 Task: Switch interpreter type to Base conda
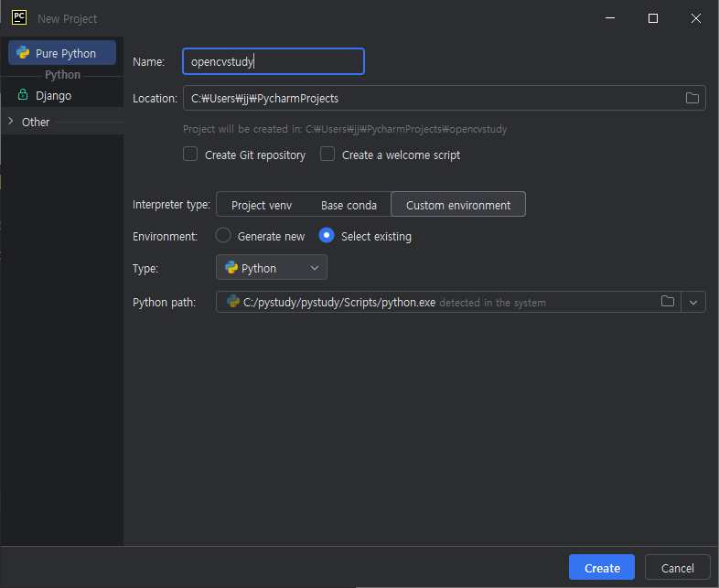tap(349, 205)
